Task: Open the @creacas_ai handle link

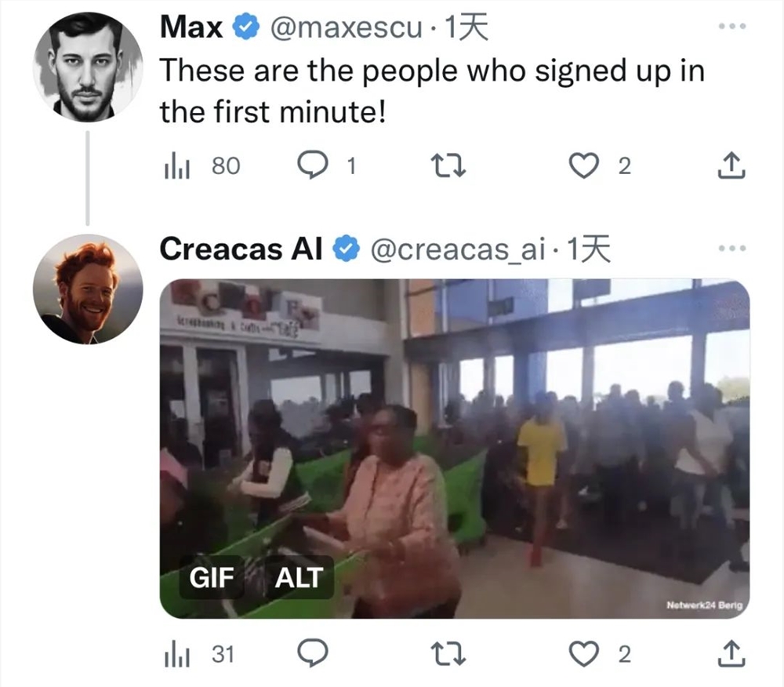Action: [x=458, y=249]
